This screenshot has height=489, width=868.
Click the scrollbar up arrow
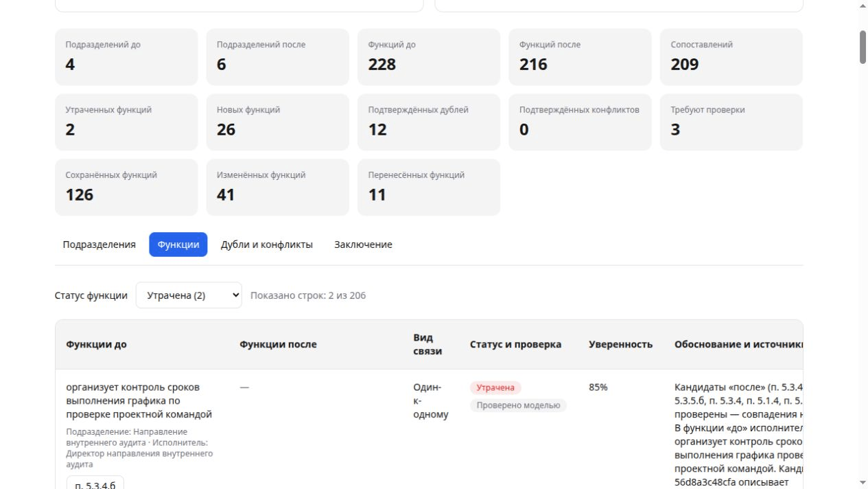(863, 5)
